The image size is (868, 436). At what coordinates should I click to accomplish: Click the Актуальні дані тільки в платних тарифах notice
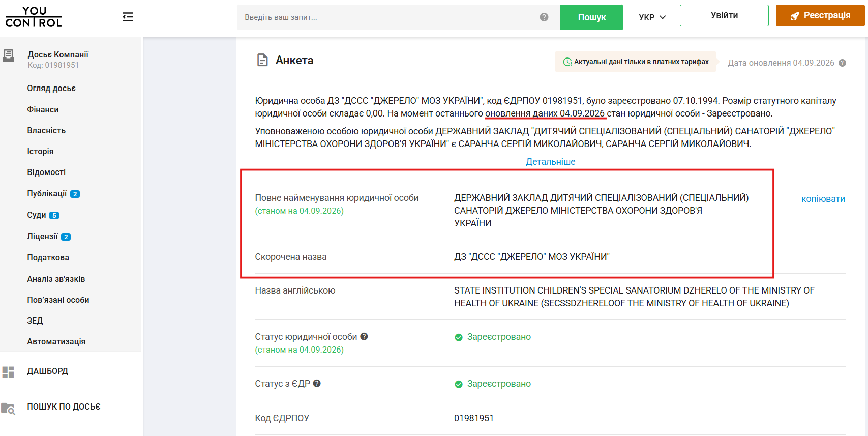pyautogui.click(x=636, y=62)
